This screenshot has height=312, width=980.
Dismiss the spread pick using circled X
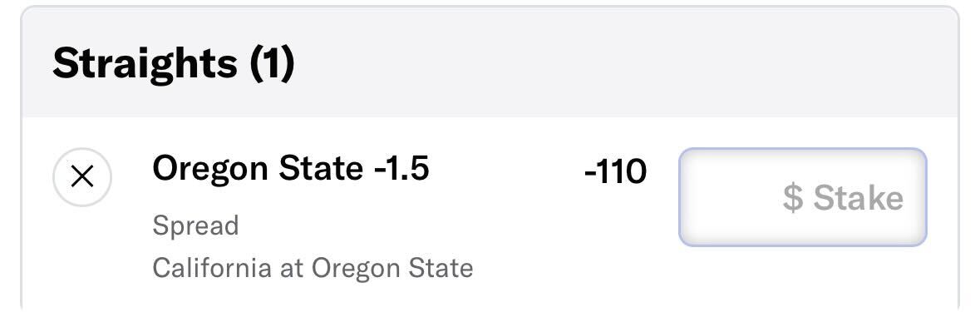[82, 177]
